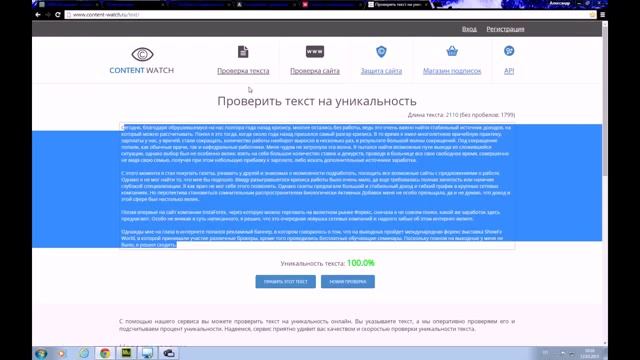The height and width of the screenshot is (360, 640).
Task: Reload the page with the refresh icon
Action: click(x=58, y=15)
